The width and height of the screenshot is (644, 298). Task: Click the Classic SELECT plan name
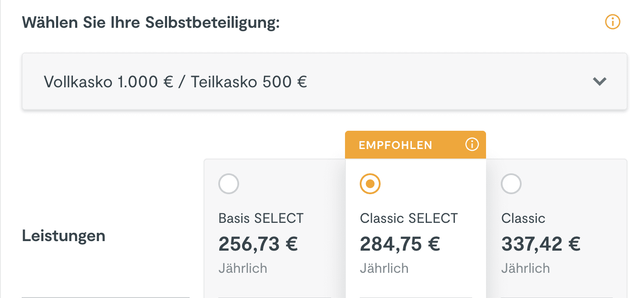(409, 218)
